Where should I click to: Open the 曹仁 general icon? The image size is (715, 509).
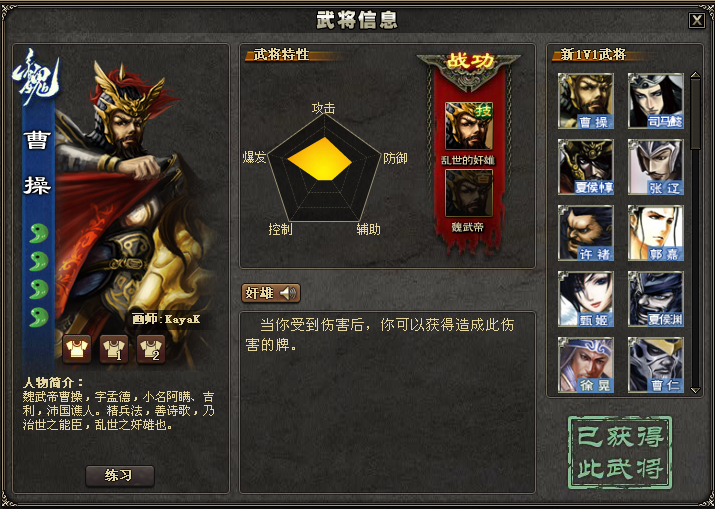coord(655,364)
